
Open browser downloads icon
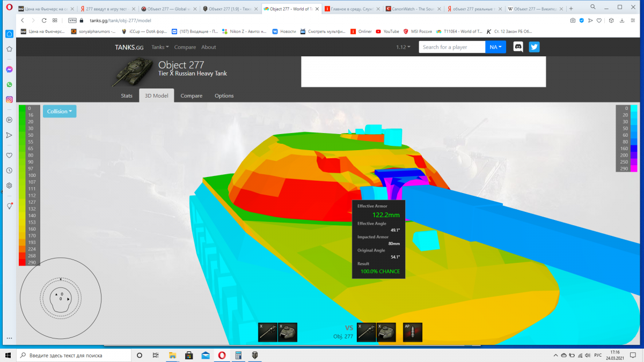coord(623,20)
